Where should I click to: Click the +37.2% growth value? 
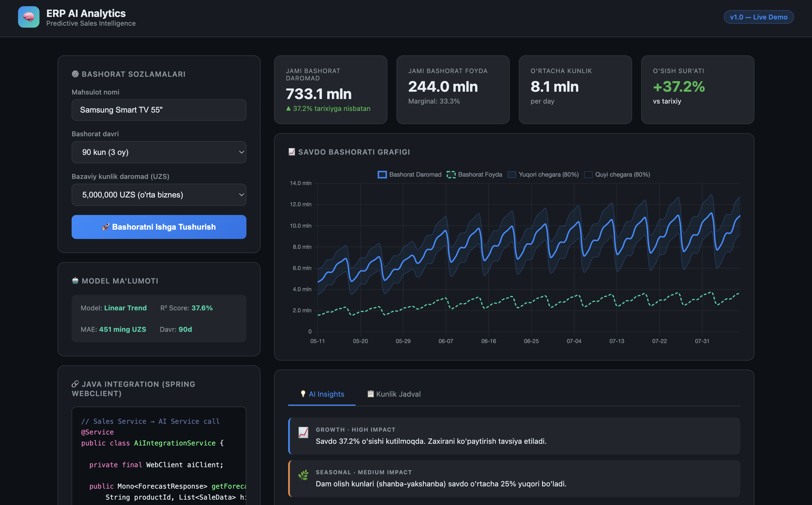click(679, 87)
